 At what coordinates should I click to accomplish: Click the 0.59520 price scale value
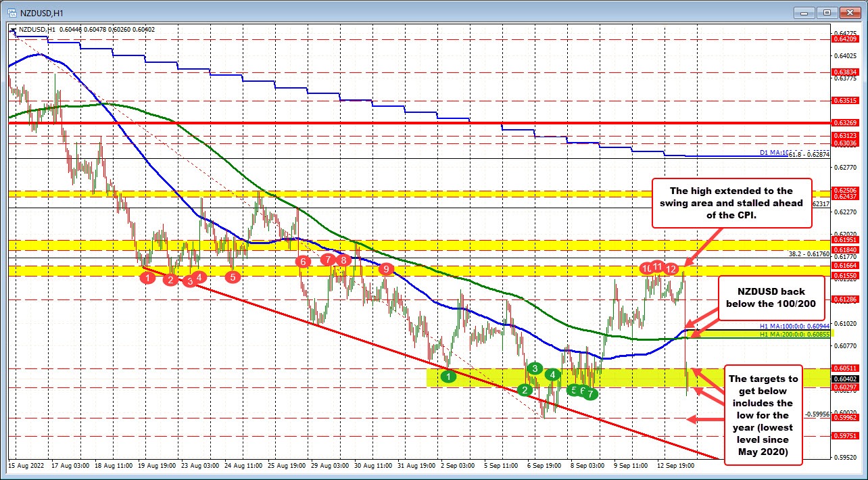(x=844, y=457)
